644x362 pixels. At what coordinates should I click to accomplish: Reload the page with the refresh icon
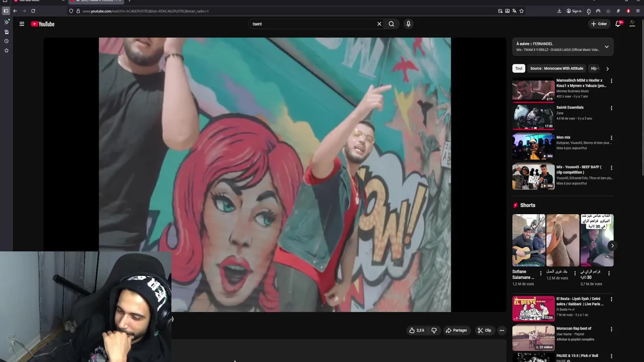click(33, 11)
